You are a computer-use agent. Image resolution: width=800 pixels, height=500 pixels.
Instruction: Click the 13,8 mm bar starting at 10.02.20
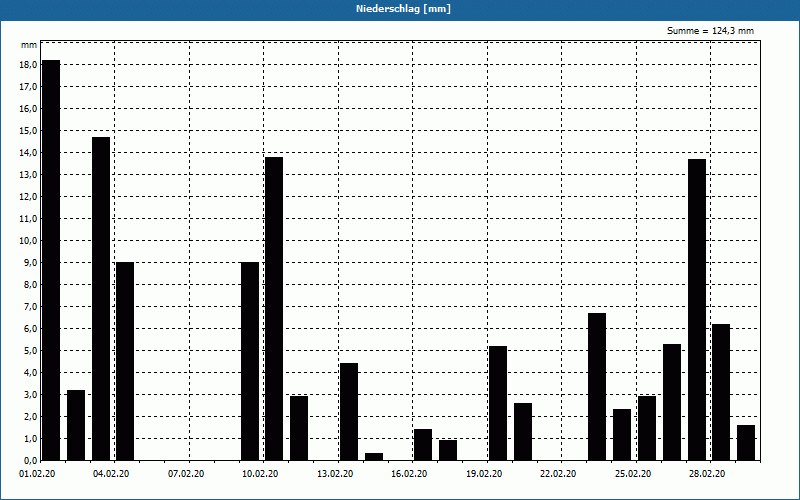pos(274,309)
